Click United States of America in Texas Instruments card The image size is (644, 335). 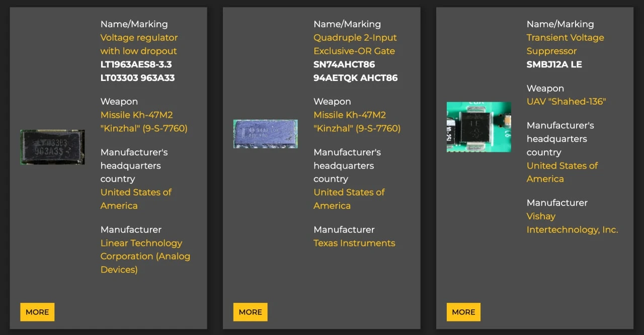coord(349,199)
